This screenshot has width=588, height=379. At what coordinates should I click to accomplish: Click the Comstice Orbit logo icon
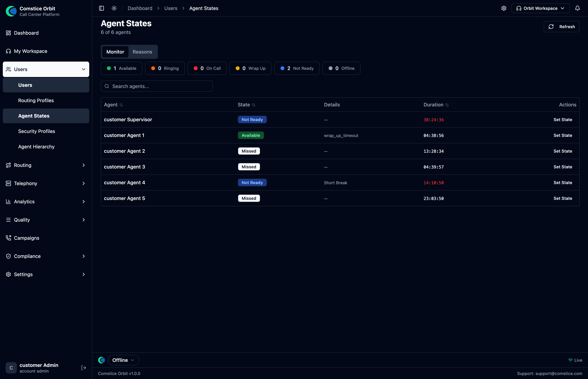[11, 11]
